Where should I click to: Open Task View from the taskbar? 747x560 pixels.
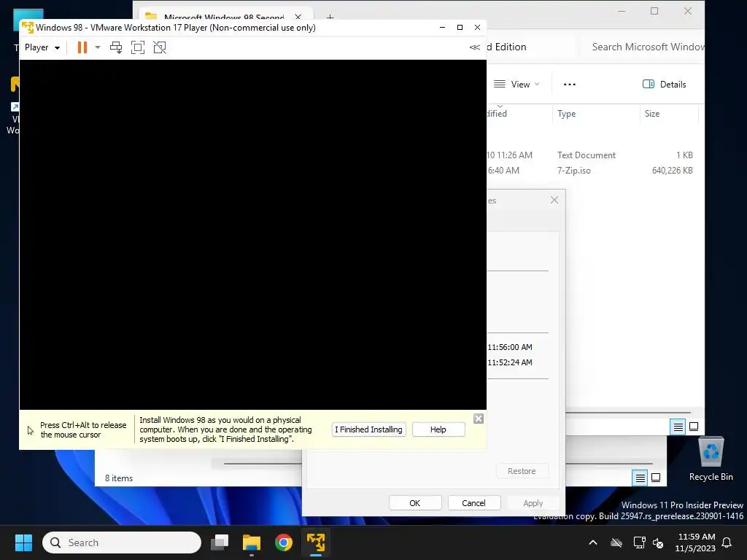[220, 542]
